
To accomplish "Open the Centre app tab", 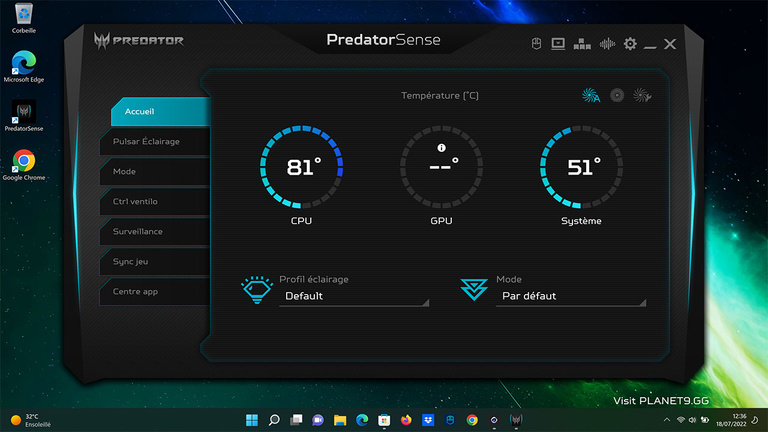I will coord(155,291).
